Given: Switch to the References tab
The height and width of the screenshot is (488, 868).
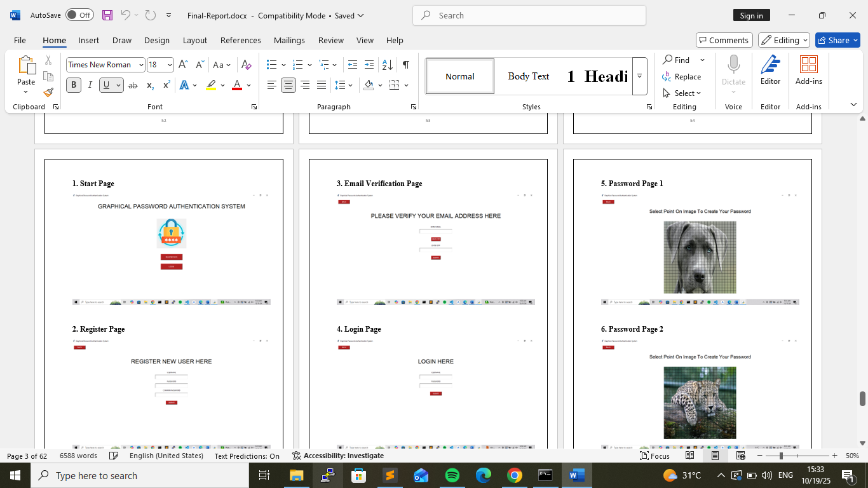Looking at the screenshot, I should tap(240, 40).
